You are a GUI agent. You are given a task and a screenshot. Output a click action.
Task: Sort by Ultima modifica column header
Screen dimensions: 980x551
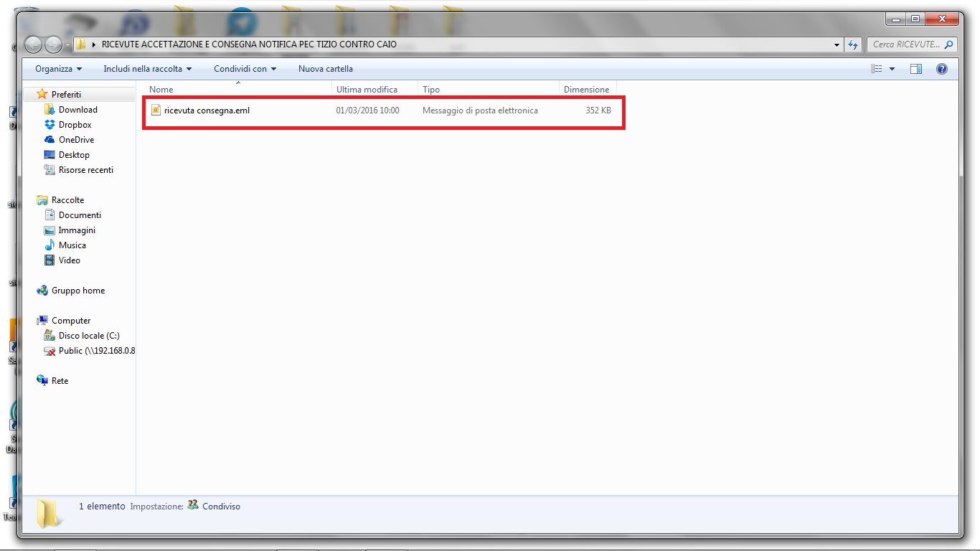click(367, 90)
